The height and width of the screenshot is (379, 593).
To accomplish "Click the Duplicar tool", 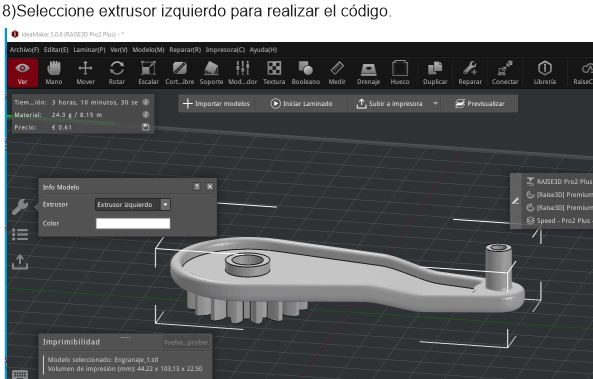I will point(435,73).
